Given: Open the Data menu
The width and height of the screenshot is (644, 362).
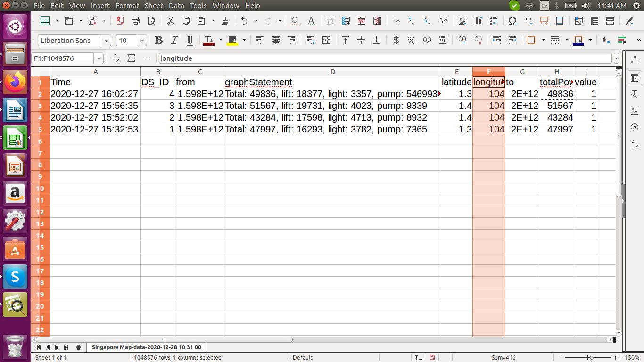Looking at the screenshot, I should point(176,6).
